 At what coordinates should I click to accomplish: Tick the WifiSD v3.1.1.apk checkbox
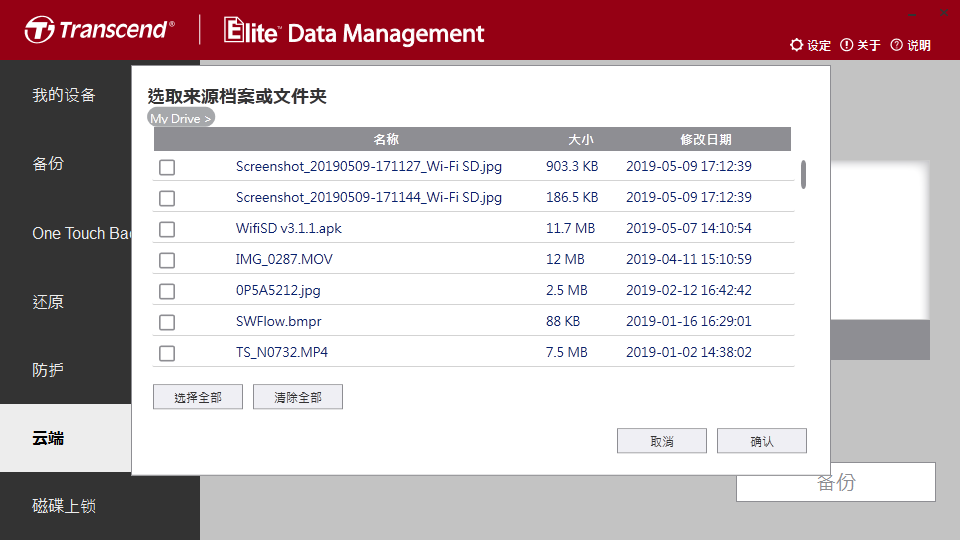pyautogui.click(x=167, y=229)
